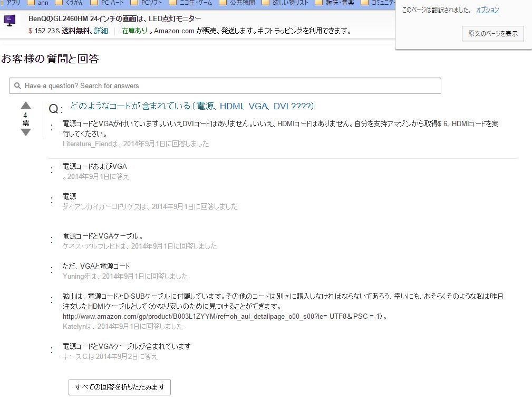The width and height of the screenshot is (532, 398).
Task: Click the answer text 電源コードおよびVGA
Action: [95, 167]
